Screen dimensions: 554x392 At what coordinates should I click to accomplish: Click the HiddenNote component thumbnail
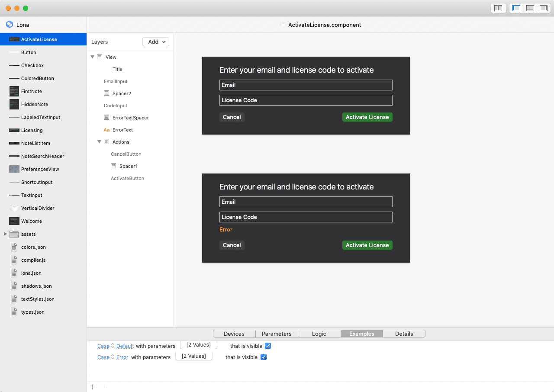(14, 104)
